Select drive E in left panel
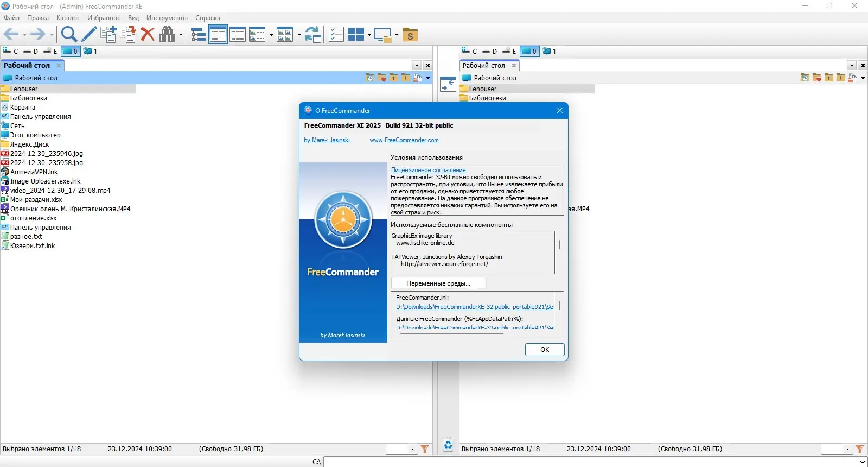Screen dimensions: 868x467 point(50,51)
